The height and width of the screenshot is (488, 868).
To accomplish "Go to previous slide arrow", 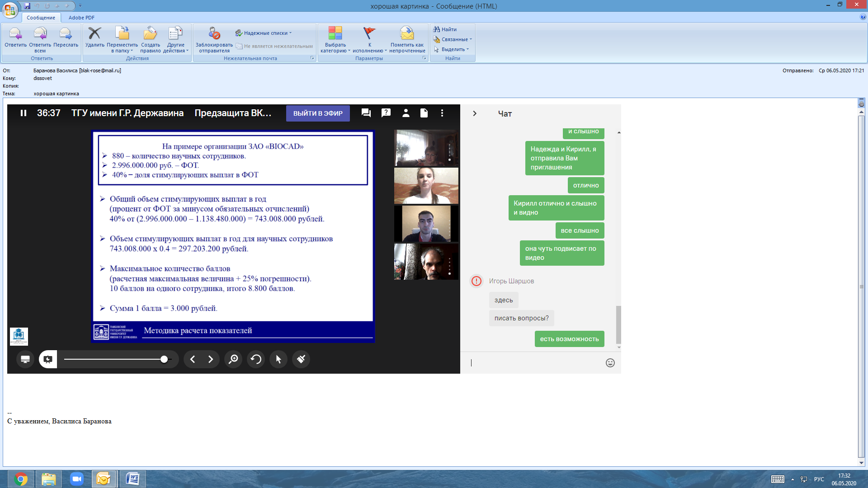I will [193, 359].
